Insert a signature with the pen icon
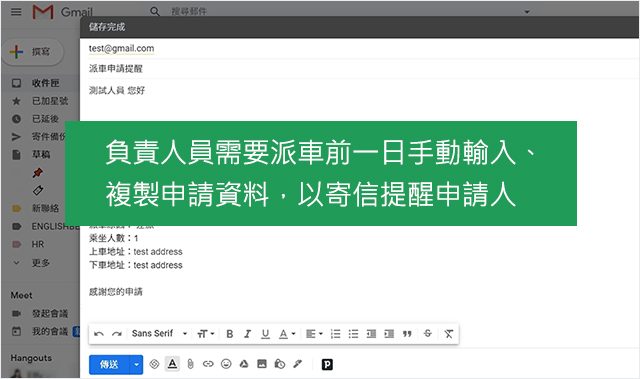640x379 pixels. point(298,364)
